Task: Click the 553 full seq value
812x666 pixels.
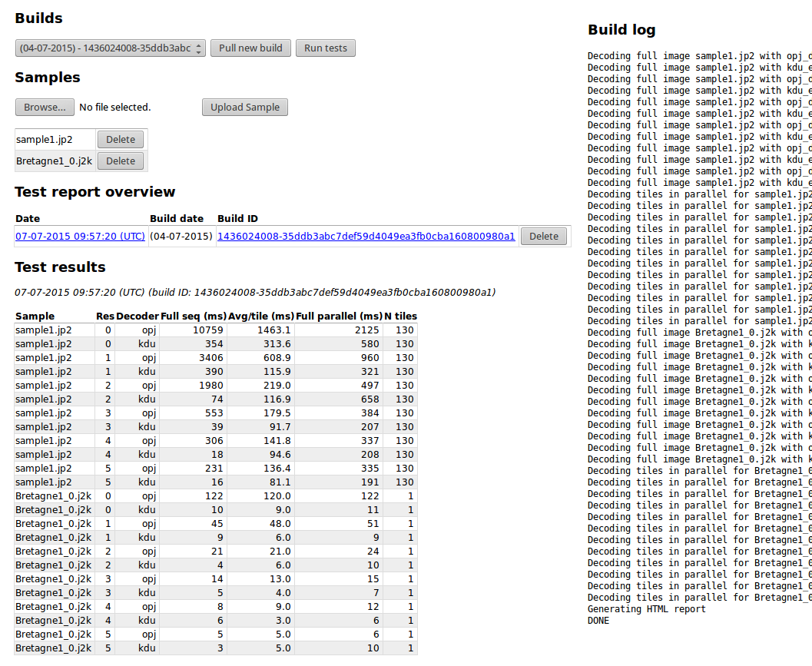Action: (214, 413)
